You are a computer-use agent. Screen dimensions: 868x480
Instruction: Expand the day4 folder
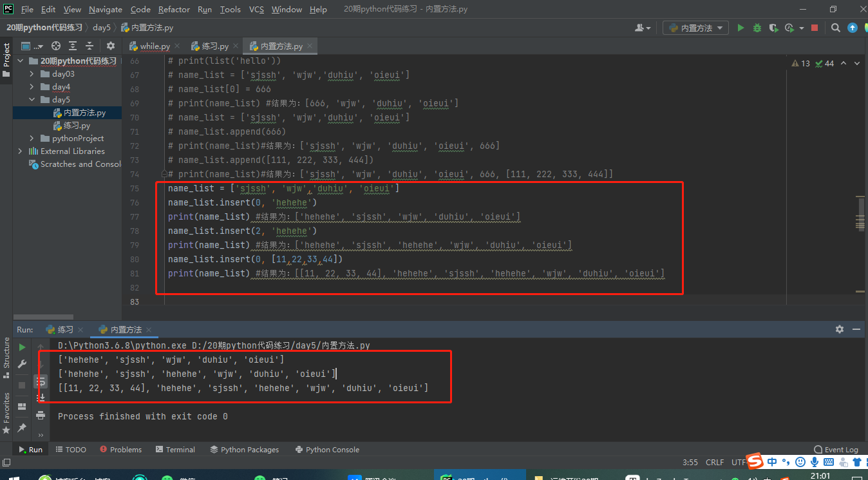pos(32,87)
